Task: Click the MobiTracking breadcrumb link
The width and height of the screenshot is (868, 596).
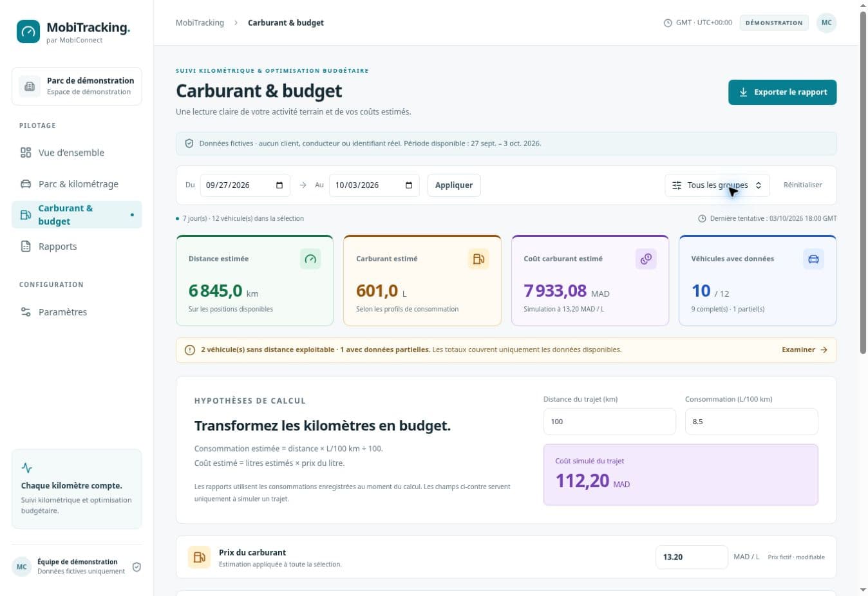Action: pos(200,23)
